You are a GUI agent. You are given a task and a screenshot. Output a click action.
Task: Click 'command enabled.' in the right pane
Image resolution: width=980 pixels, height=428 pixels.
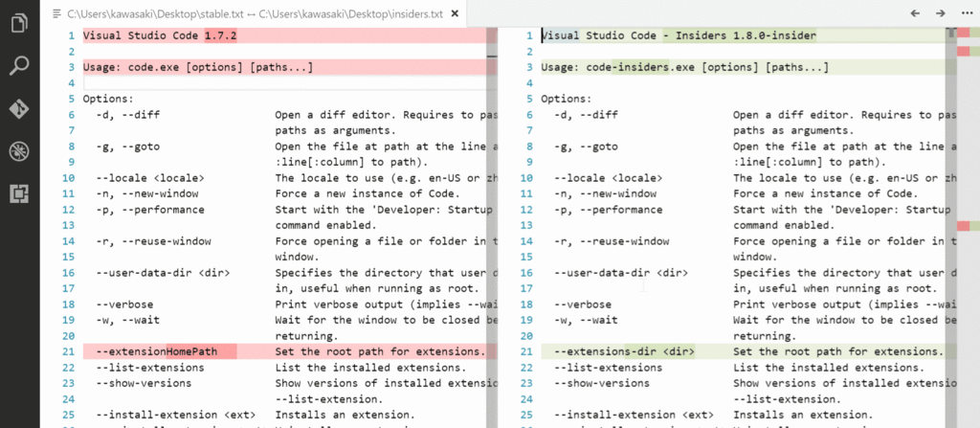click(x=784, y=225)
